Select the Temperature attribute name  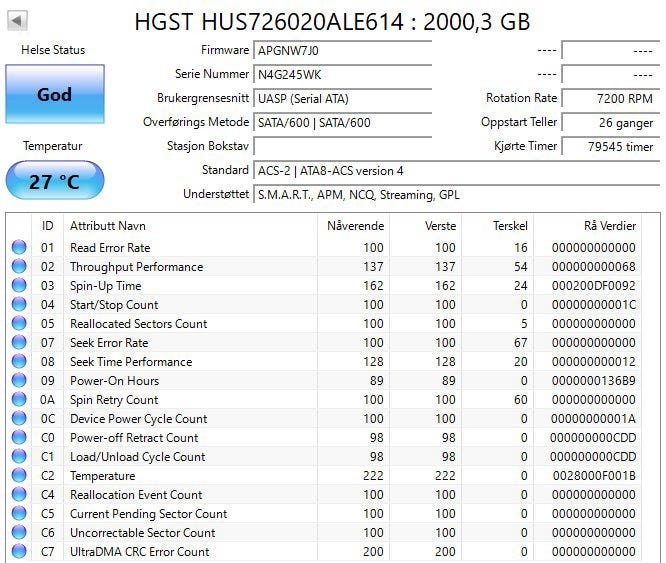(102, 476)
